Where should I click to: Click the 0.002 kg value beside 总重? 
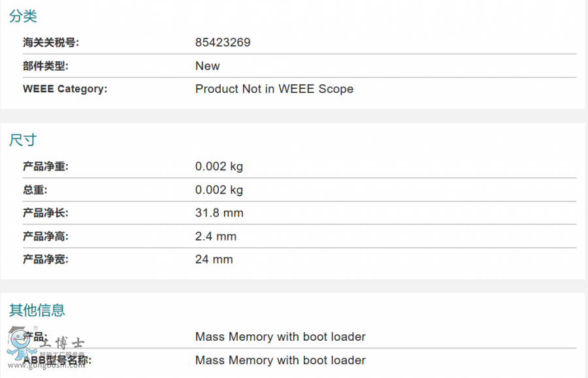(219, 190)
